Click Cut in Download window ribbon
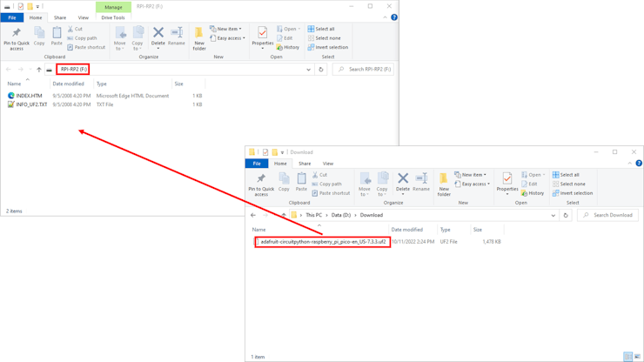 click(319, 175)
